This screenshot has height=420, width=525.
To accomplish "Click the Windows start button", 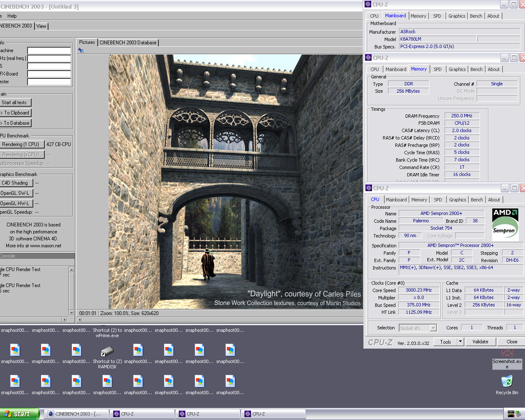I will pos(19,414).
